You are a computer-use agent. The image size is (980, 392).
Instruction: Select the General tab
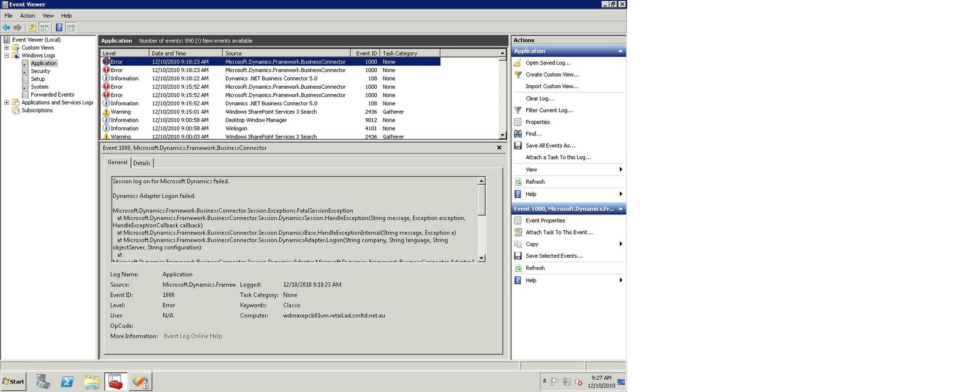118,162
